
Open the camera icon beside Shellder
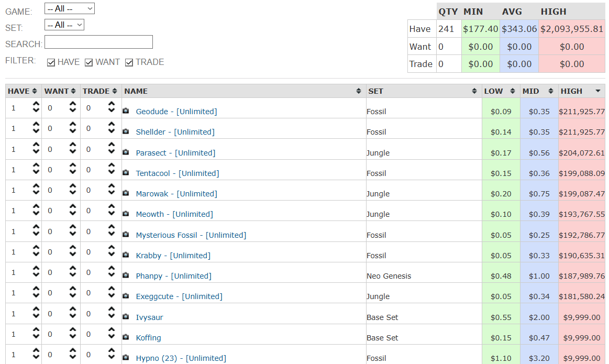tap(126, 131)
